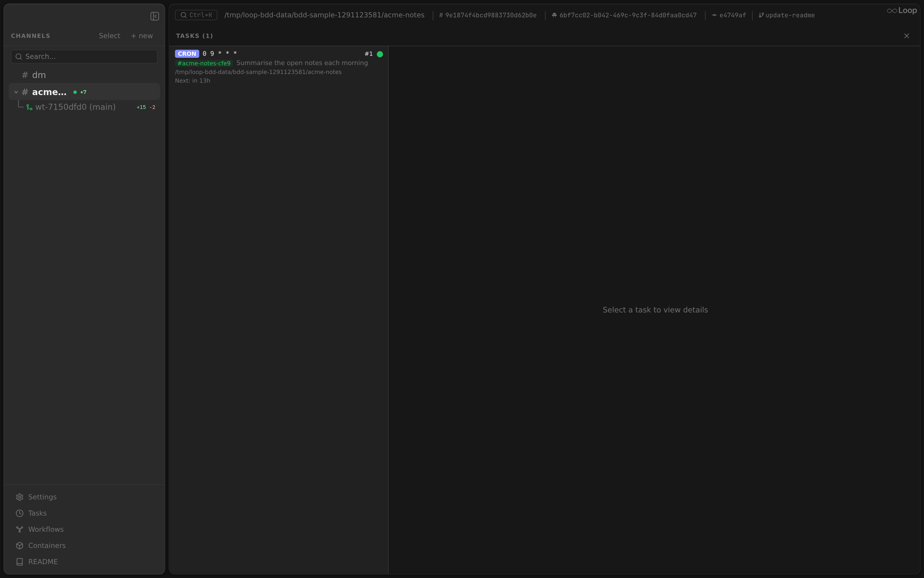924x578 pixels.
Task: Click the magnifier icon in Ctrl+K box
Action: pos(184,15)
